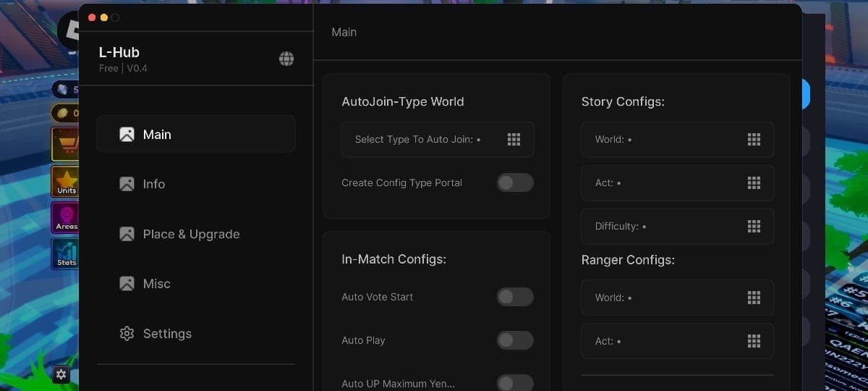Open Select Type To Auto Join dropdown
This screenshot has width=868, height=391.
coord(438,140)
